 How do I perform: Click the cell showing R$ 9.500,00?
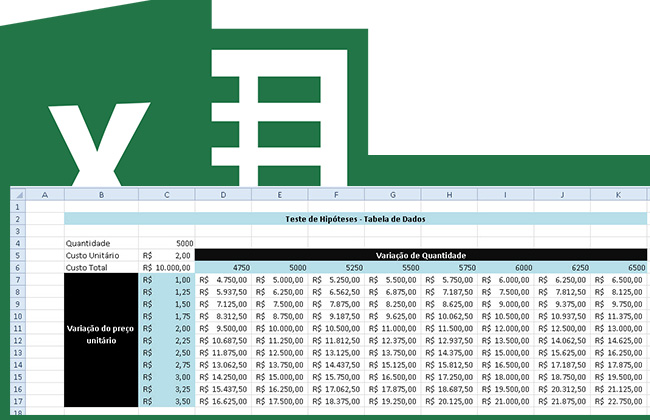(x=223, y=328)
